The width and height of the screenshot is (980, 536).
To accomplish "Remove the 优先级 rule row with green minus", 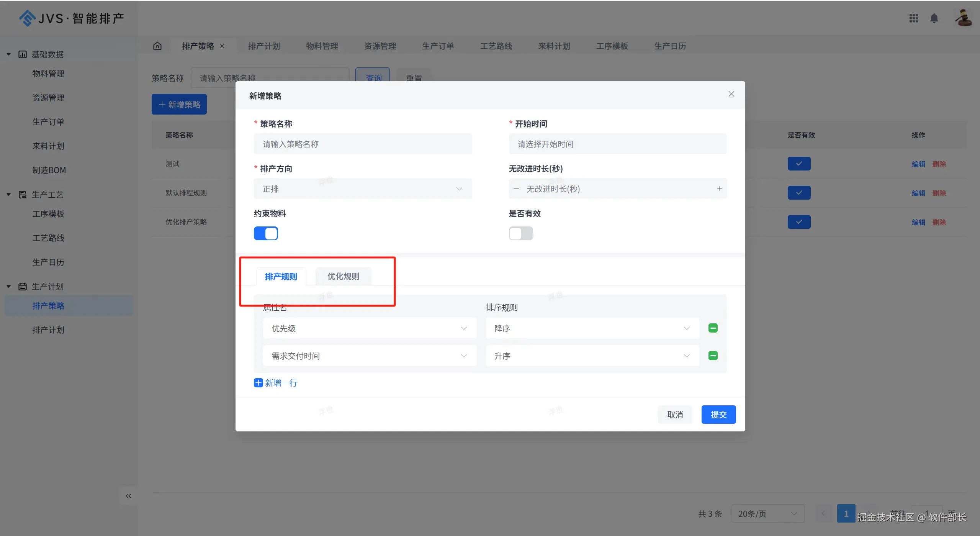I will coord(713,328).
